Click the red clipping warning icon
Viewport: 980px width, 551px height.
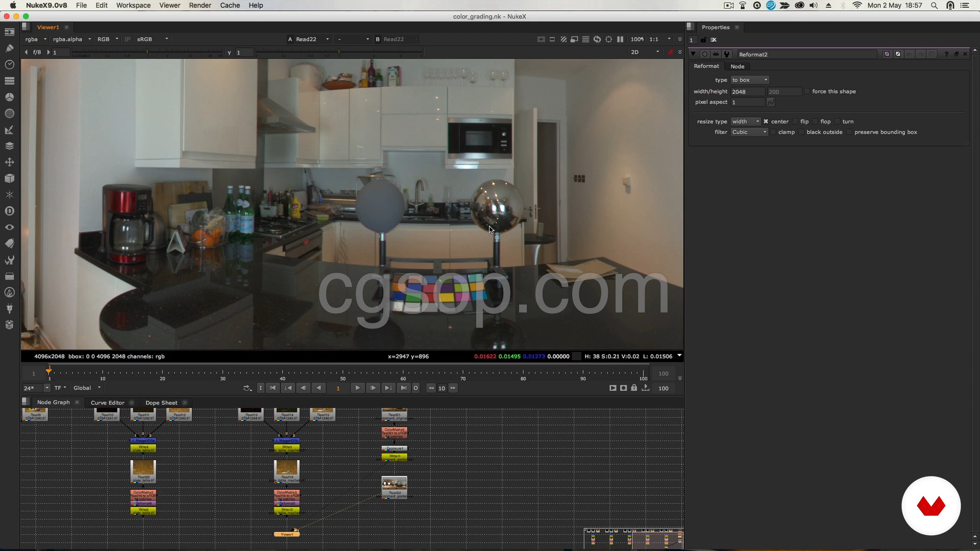[670, 52]
